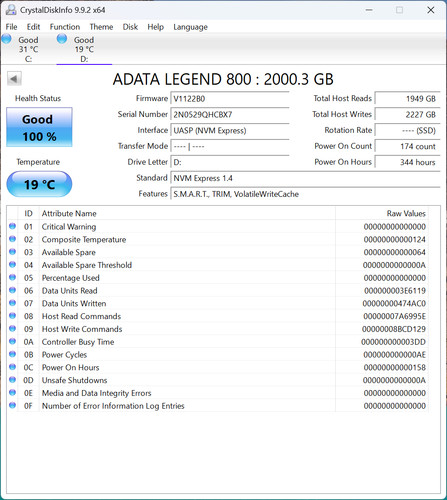This screenshot has width=447, height=500.
Task: Open the Disk menu
Action: coord(130,27)
